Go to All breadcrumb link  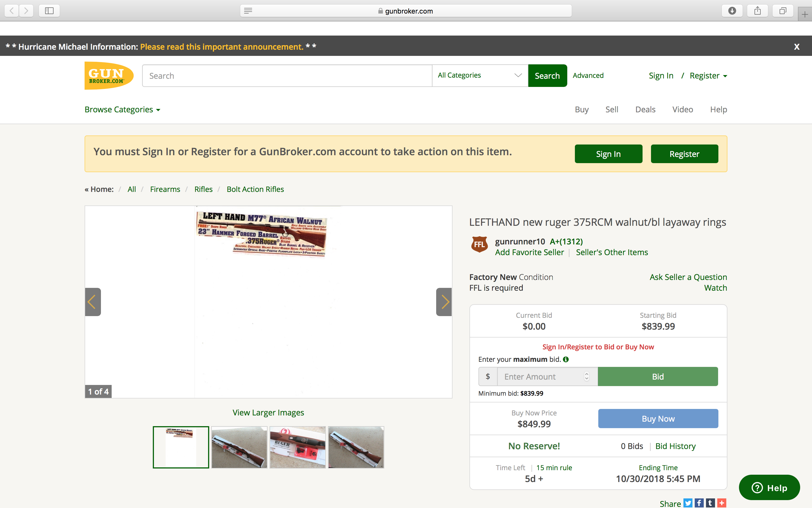(132, 189)
